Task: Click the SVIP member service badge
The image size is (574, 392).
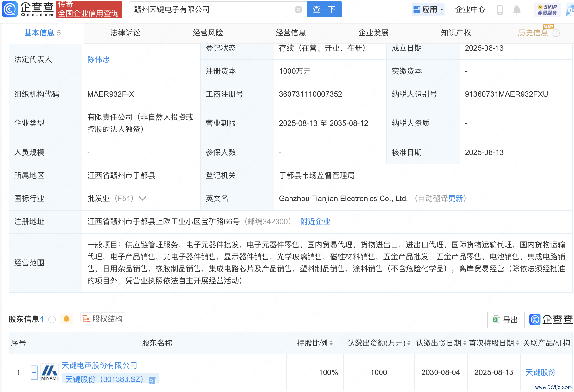Action: pos(547,10)
